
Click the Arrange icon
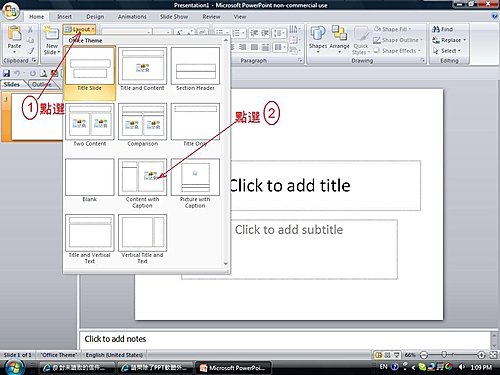[339, 33]
